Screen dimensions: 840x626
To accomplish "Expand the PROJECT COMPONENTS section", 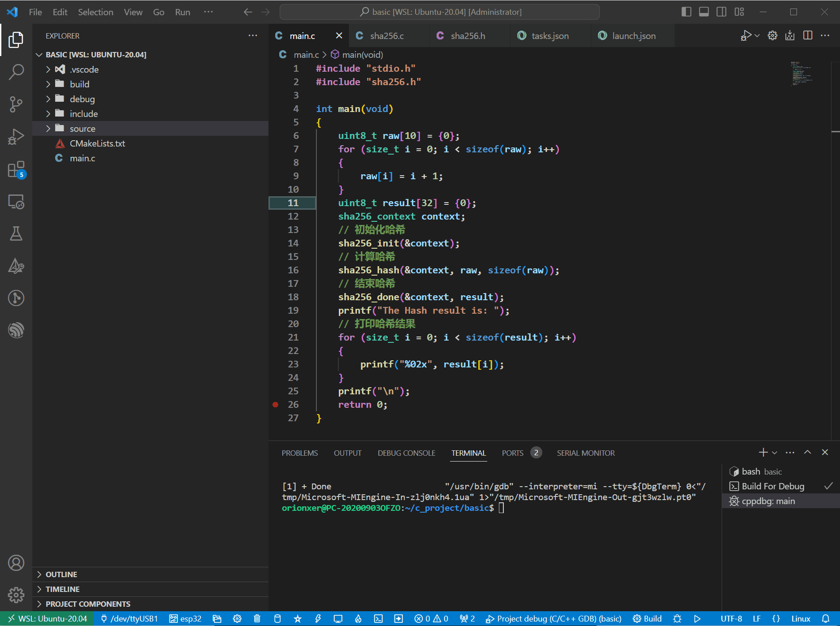I will point(151,604).
